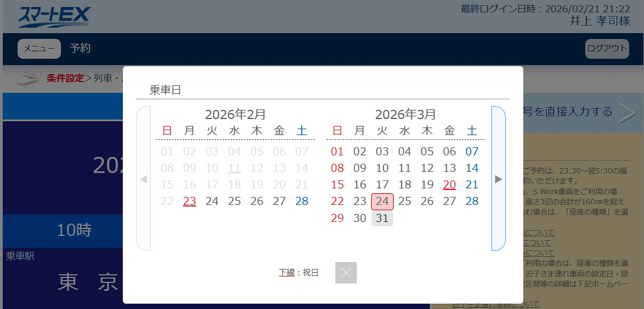Click the 条件設定 breadcrumb step

(x=65, y=78)
